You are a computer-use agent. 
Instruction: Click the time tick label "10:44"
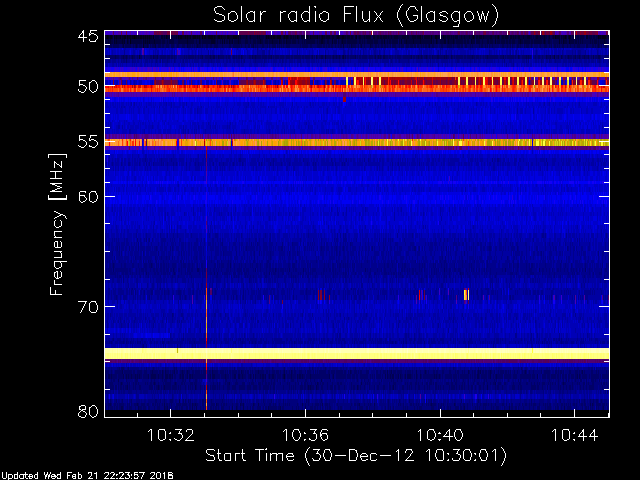click(574, 435)
